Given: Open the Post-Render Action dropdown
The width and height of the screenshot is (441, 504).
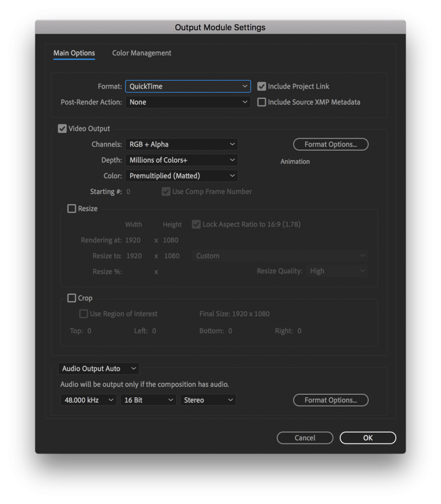Looking at the screenshot, I should click(188, 102).
